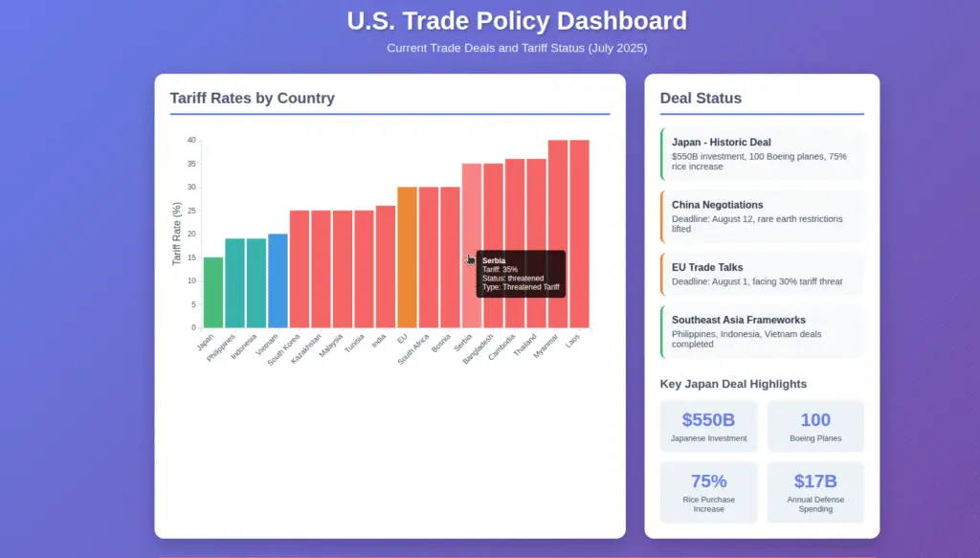This screenshot has height=558, width=980.
Task: Select the South Korea tariff bar
Action: pyautogui.click(x=300, y=269)
